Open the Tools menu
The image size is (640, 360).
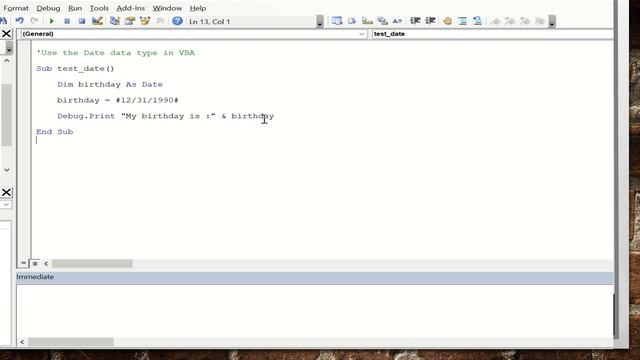coord(99,8)
